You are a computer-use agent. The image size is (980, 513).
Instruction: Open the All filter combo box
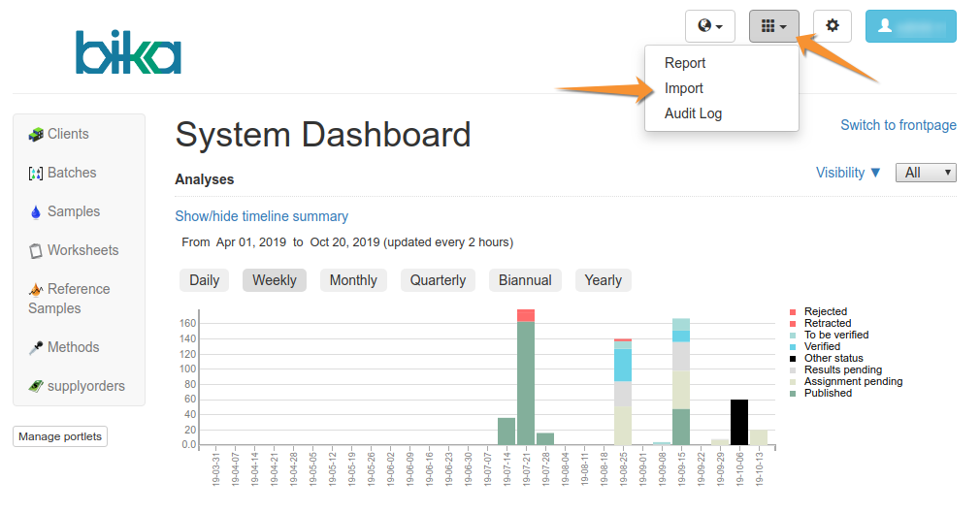tap(926, 173)
